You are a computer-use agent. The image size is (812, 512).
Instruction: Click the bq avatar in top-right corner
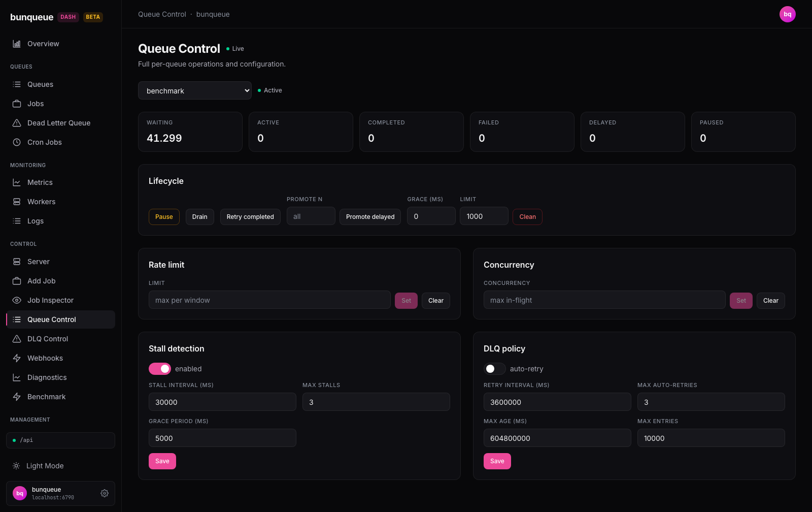pyautogui.click(x=788, y=14)
